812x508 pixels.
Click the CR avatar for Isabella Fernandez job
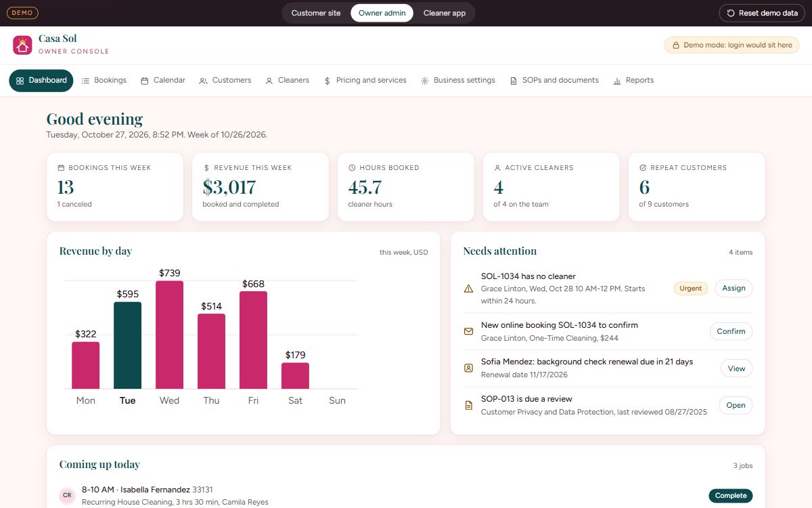67,496
